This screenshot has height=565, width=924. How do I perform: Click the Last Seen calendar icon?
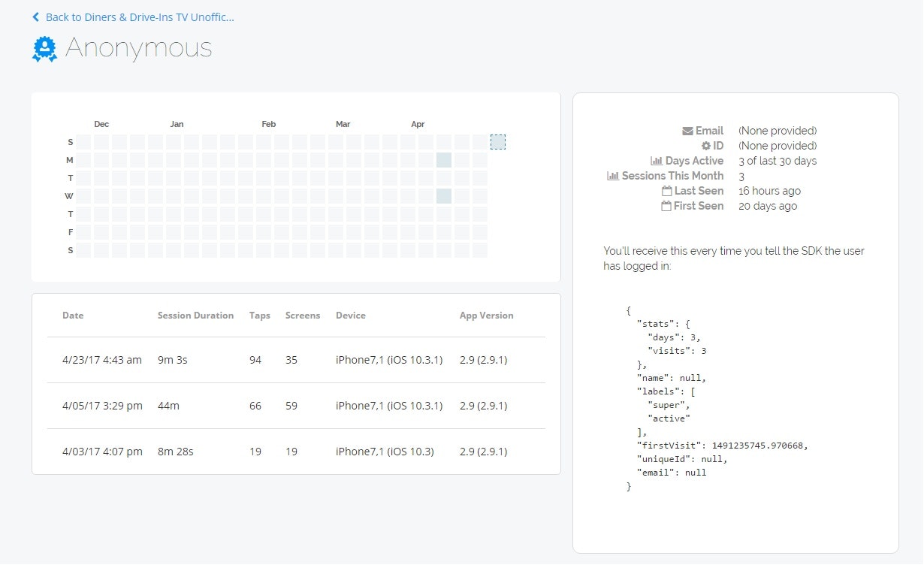click(666, 191)
